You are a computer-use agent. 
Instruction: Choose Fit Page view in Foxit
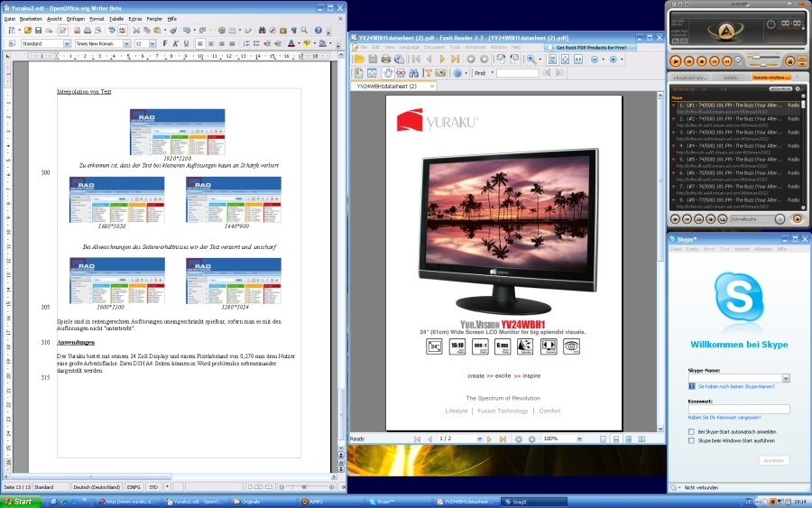565,59
